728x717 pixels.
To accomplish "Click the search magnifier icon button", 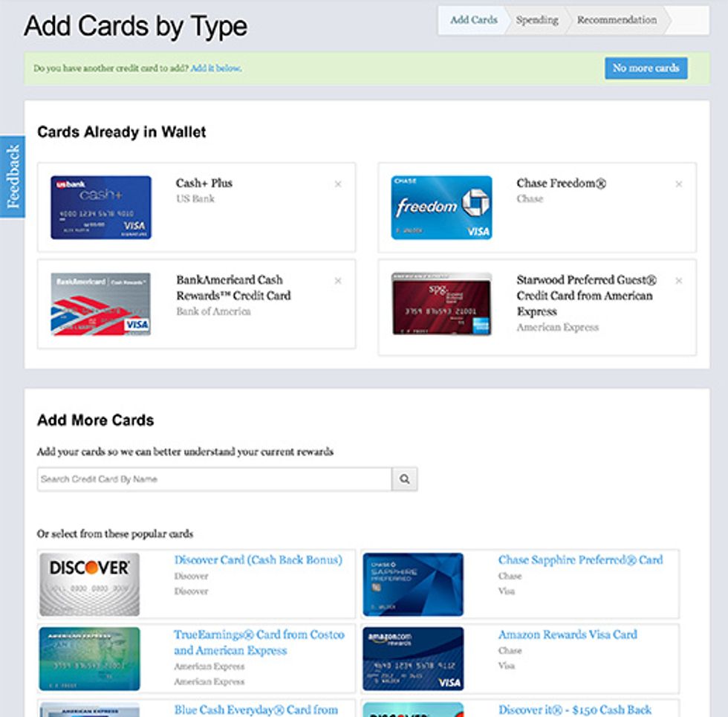I will [x=404, y=478].
